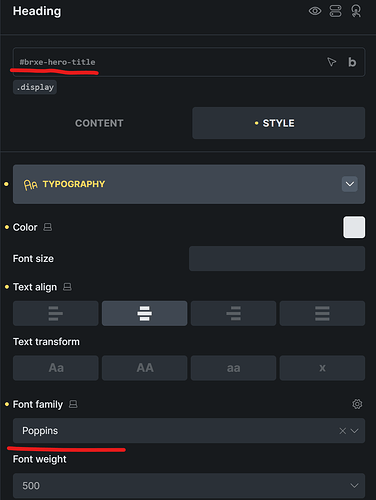Apply uppercase AA text transform
Screen dimensions: 376x500
click(x=145, y=368)
